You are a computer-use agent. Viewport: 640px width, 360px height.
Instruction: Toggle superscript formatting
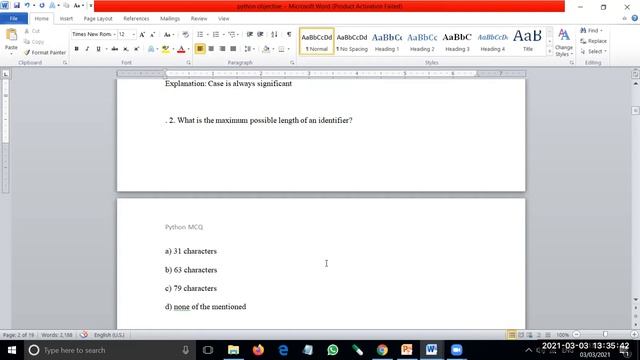(x=137, y=49)
